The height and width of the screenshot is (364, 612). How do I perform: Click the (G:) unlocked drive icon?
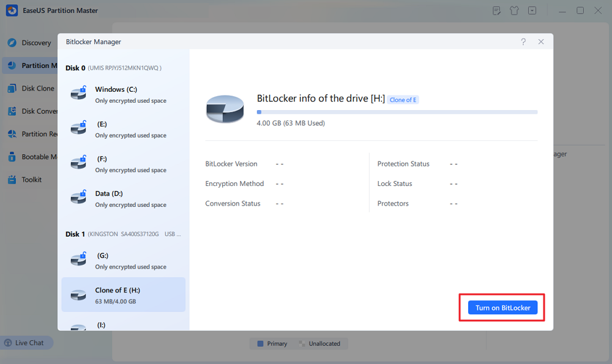coord(78,259)
